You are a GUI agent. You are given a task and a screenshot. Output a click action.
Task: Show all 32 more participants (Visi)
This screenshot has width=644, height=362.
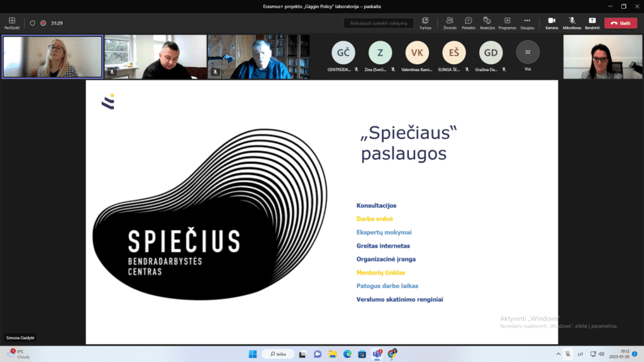528,52
